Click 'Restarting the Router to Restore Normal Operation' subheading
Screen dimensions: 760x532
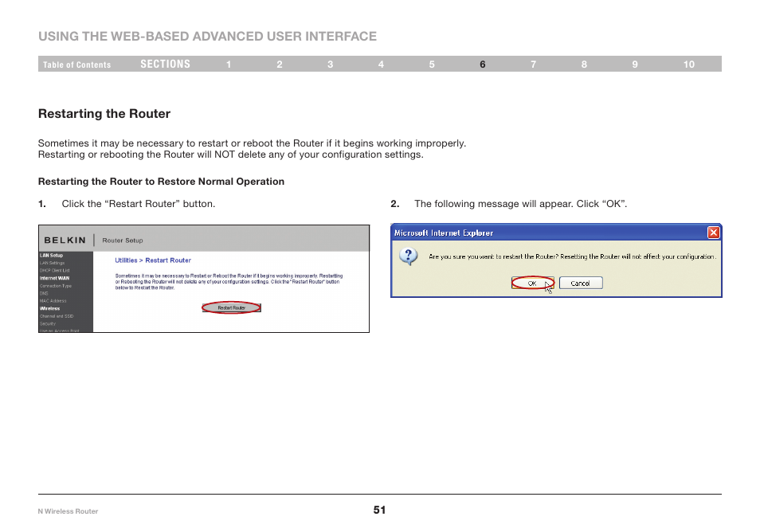[x=161, y=182]
